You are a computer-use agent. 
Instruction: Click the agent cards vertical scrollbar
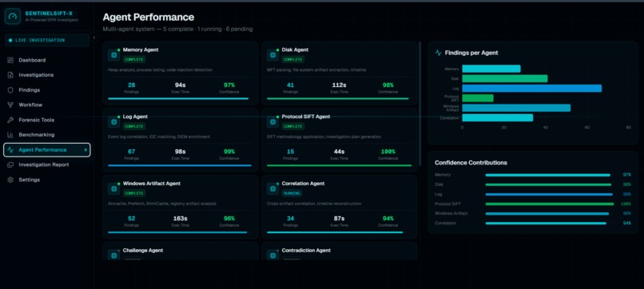(419, 104)
